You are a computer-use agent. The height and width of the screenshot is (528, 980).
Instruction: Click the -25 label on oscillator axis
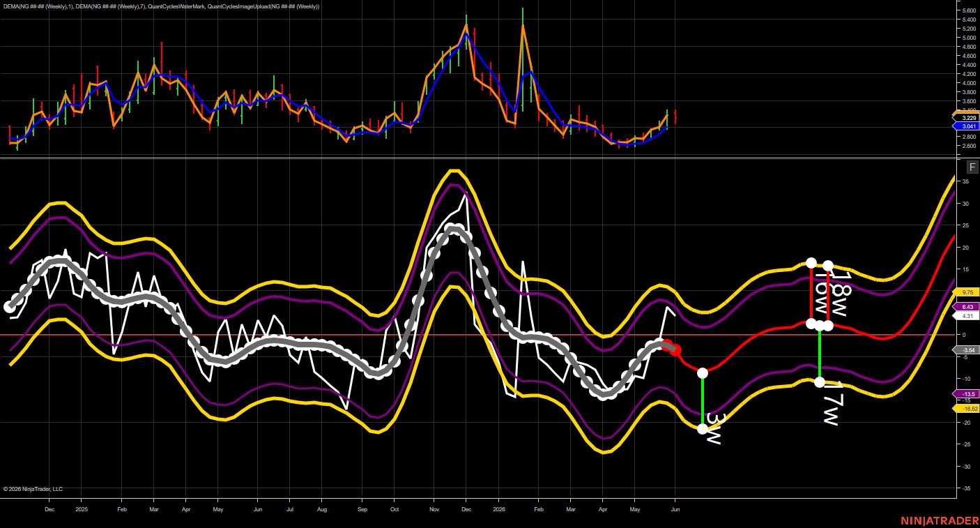(967, 444)
